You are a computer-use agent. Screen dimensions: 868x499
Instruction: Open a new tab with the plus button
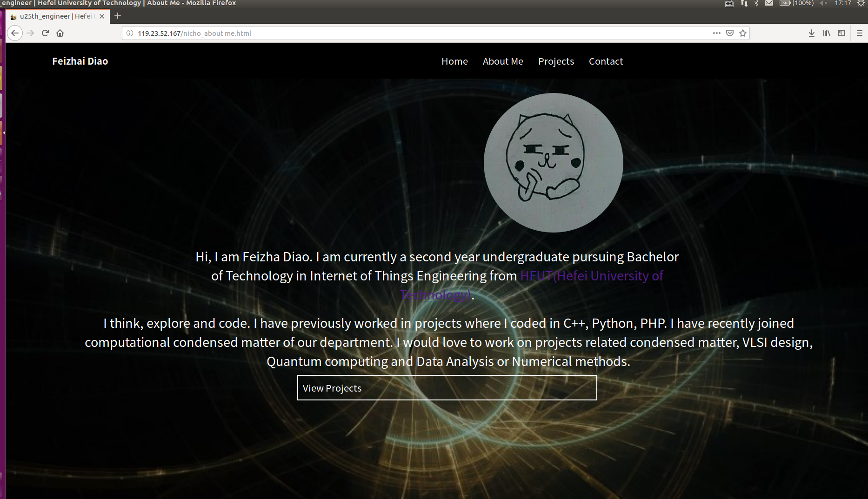point(118,16)
